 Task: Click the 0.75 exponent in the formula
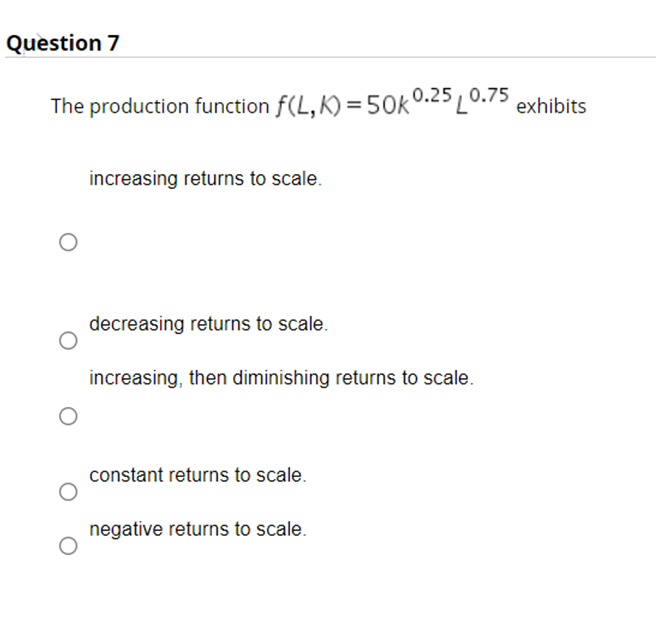489,95
